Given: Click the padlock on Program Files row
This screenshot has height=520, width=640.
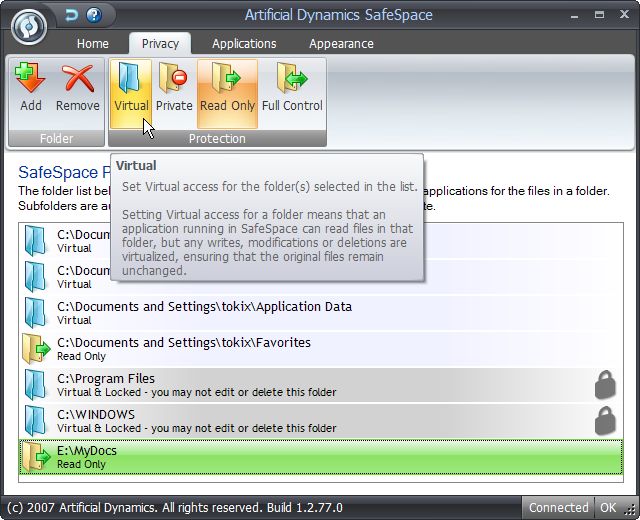Looking at the screenshot, I should [605, 384].
